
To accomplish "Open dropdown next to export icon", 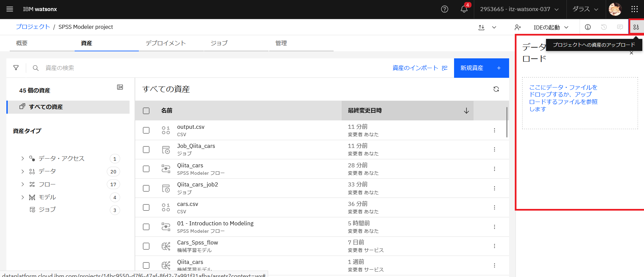I will click(x=494, y=27).
